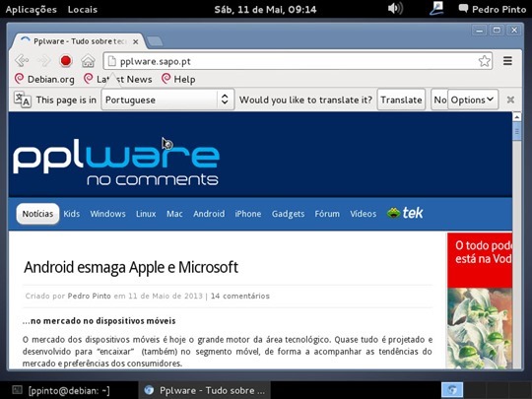Stop page loading with red button
Screen dimensions: 532x399
(x=66, y=61)
